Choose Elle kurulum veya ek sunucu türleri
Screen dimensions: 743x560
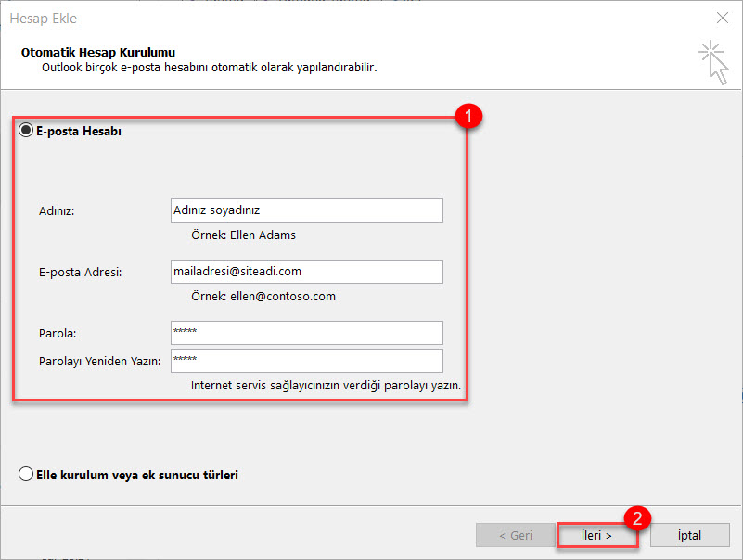click(27, 475)
